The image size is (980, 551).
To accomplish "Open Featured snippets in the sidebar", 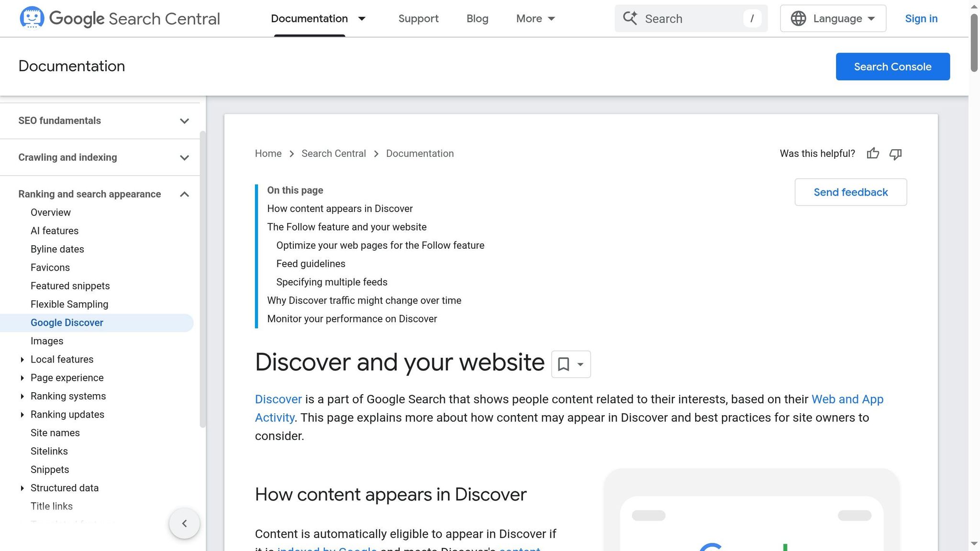I will [x=70, y=286].
